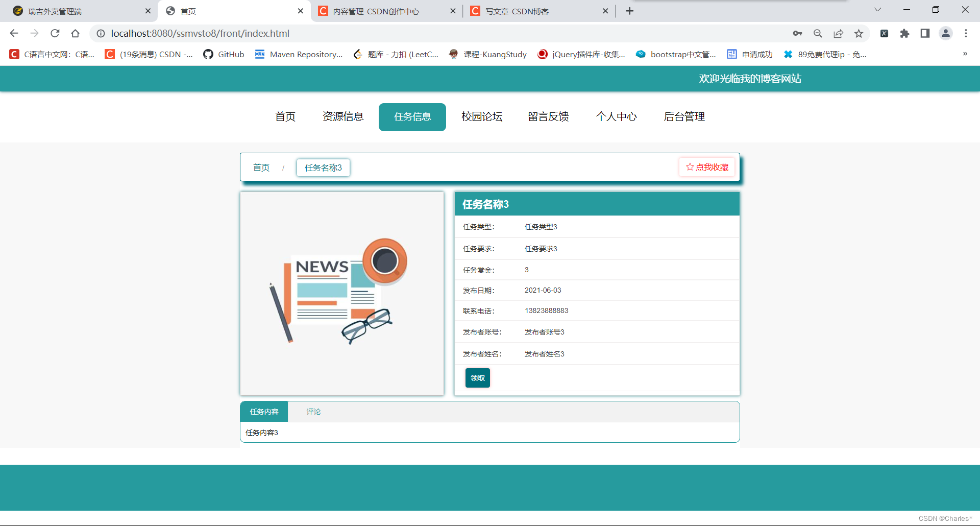
Task: Click the 首页 breadcrumb link
Action: click(261, 168)
